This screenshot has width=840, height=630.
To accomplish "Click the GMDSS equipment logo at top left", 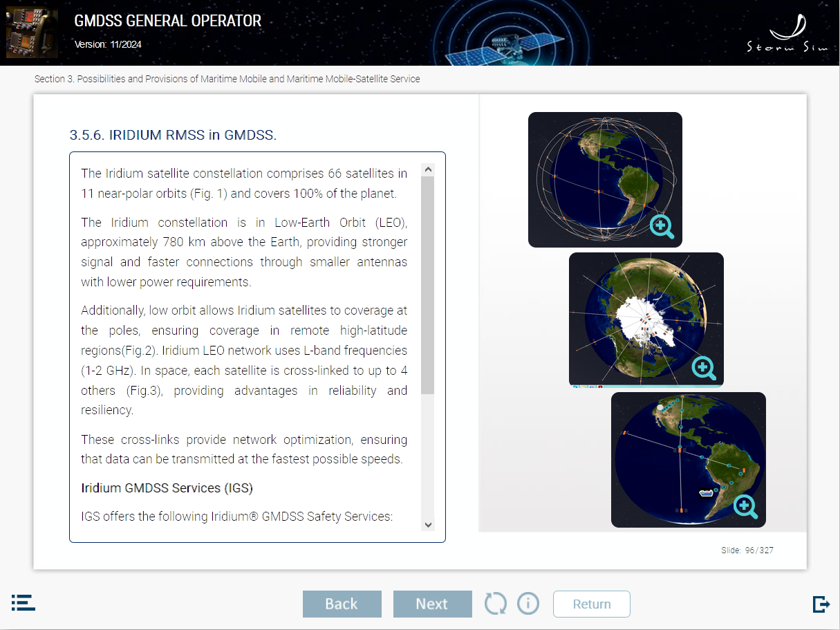I will point(32,32).
